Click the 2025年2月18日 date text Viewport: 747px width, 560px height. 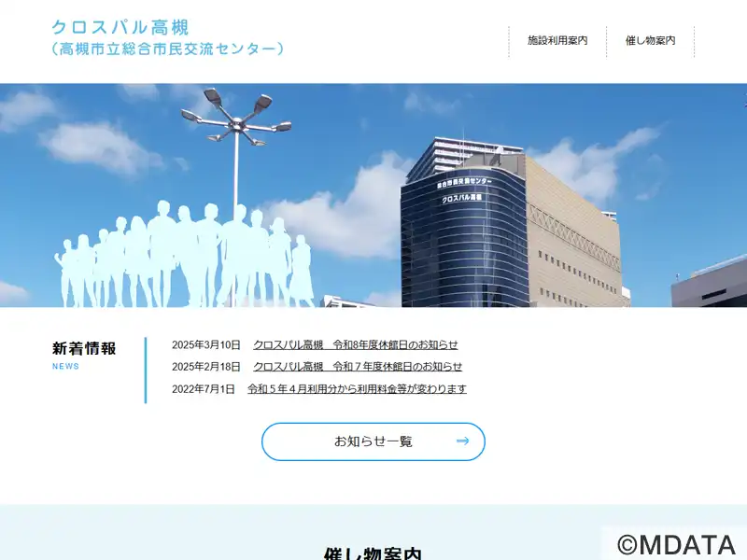pyautogui.click(x=205, y=367)
